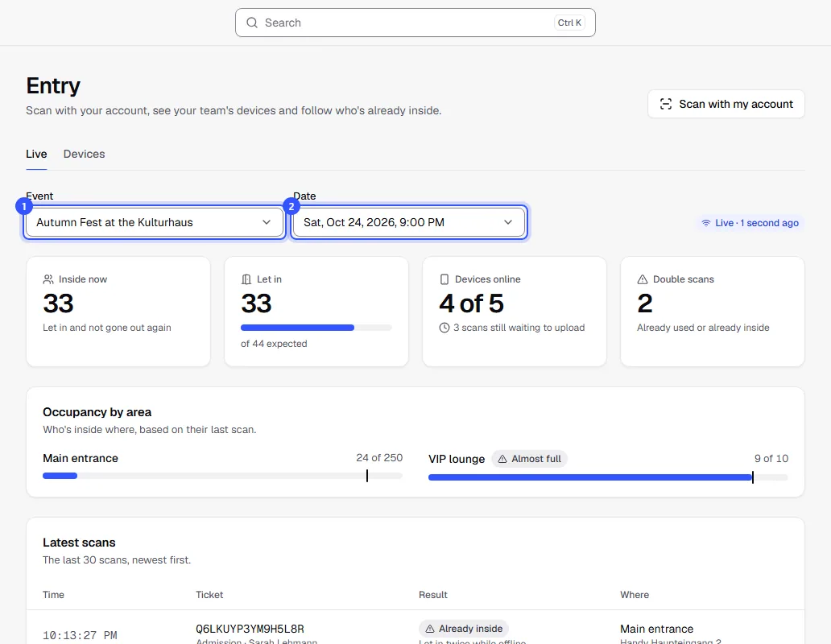831x644 pixels.
Task: Click the Scan with my account button
Action: (x=726, y=104)
